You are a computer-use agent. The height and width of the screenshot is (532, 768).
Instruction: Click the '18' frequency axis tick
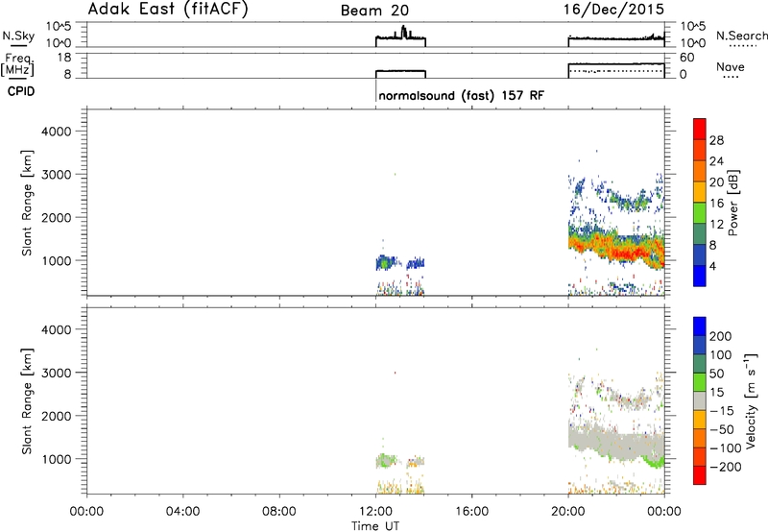pos(64,58)
